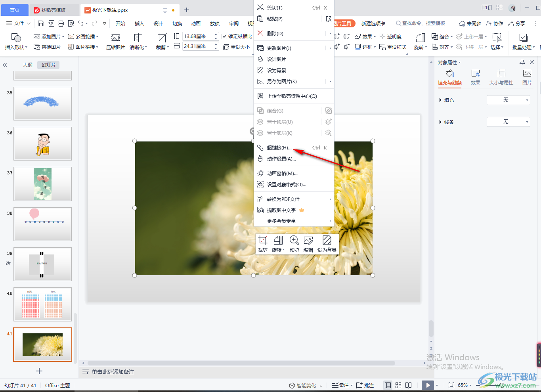Click the 替换图片 replace picture button
The width and height of the screenshot is (541, 392).
(47, 47)
